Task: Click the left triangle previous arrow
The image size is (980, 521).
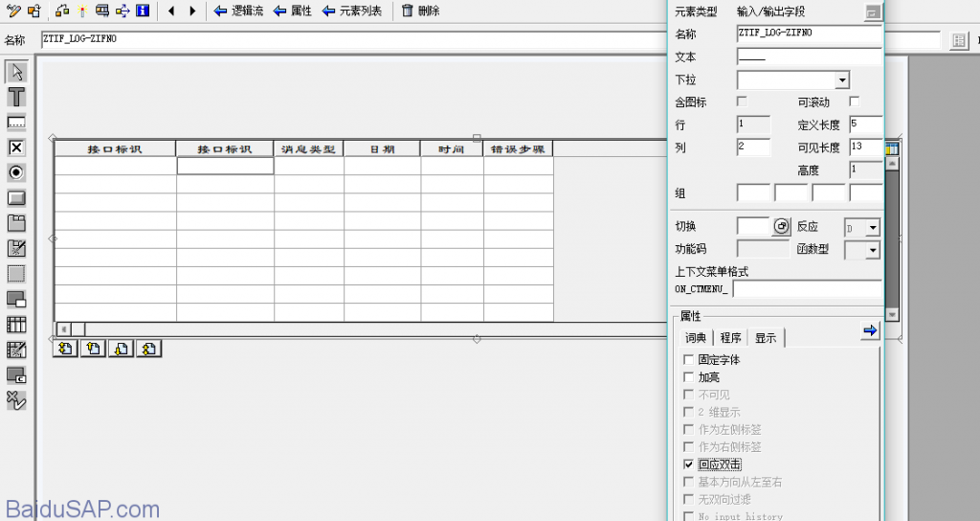Action: (171, 11)
